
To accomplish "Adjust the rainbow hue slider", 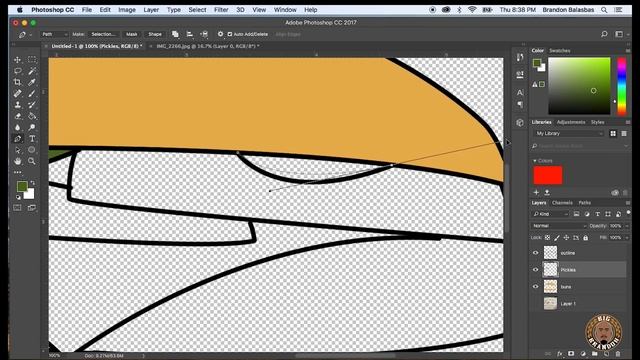I will [621, 86].
